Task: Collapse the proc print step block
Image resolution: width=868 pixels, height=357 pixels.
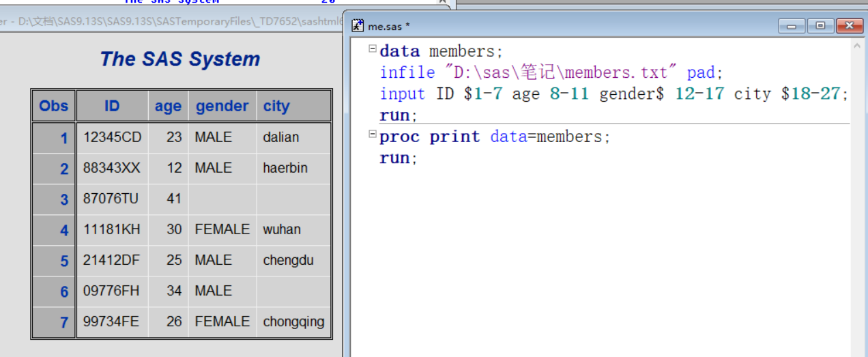Action: click(x=373, y=134)
